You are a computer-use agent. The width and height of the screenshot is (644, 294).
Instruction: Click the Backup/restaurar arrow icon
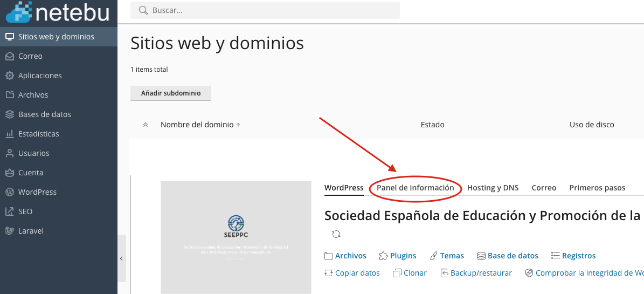click(445, 273)
